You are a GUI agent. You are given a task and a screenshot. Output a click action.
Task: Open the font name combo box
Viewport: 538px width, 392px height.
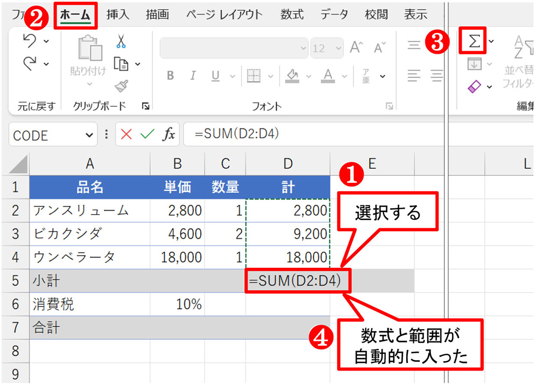coord(233,48)
